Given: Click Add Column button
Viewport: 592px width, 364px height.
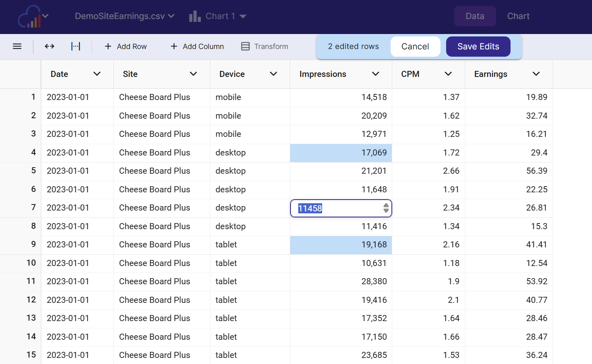Looking at the screenshot, I should (x=197, y=47).
